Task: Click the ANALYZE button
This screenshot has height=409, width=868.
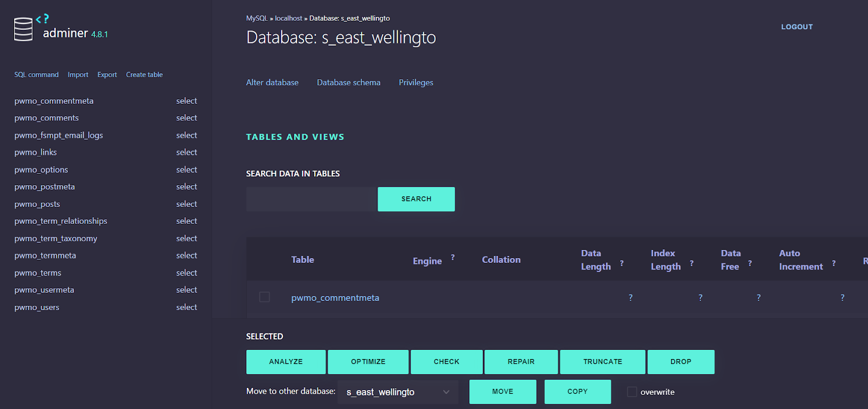Action: [286, 362]
